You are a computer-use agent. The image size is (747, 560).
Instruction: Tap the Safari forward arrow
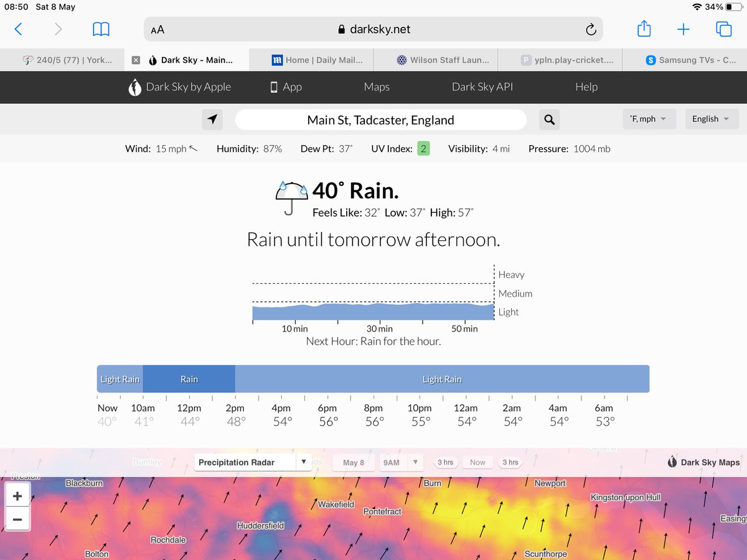(x=58, y=29)
